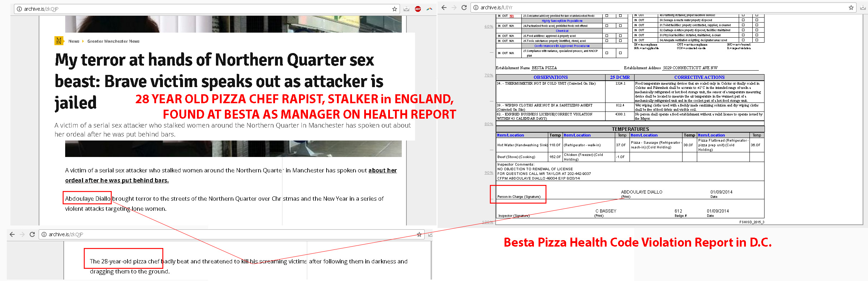Click observation '34. - THERMOMETER NOT IN COLD UNIT'
The width and height of the screenshot is (868, 281).
546,84
